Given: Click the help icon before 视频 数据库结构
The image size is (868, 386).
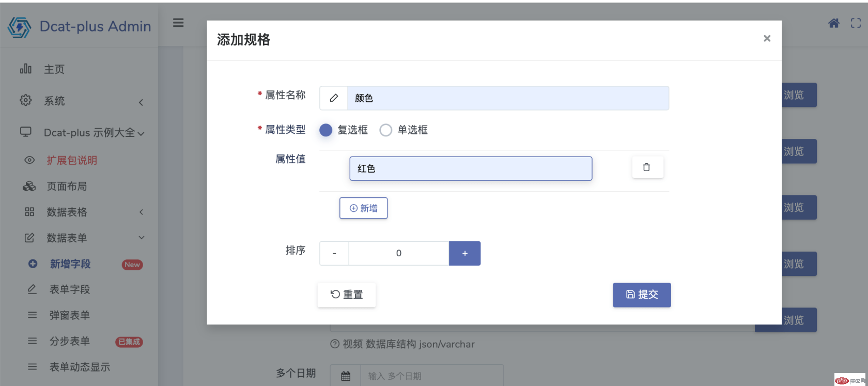Looking at the screenshot, I should (335, 344).
